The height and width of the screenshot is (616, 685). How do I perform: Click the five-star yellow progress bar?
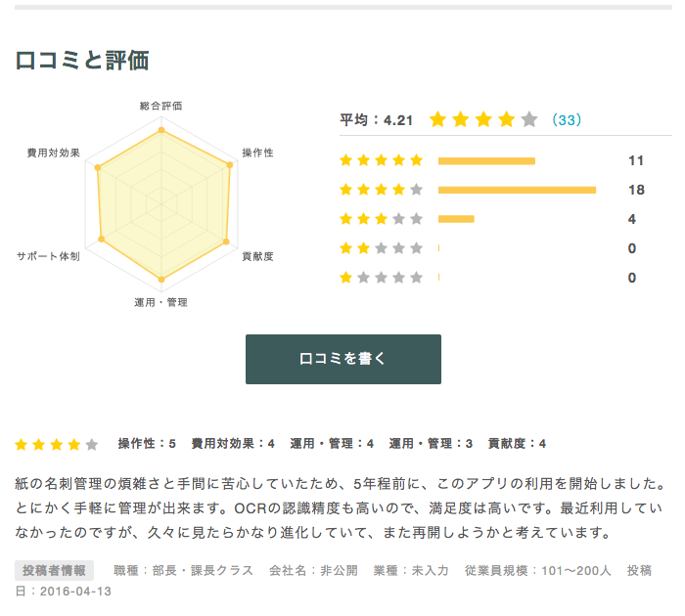pyautogui.click(x=486, y=160)
